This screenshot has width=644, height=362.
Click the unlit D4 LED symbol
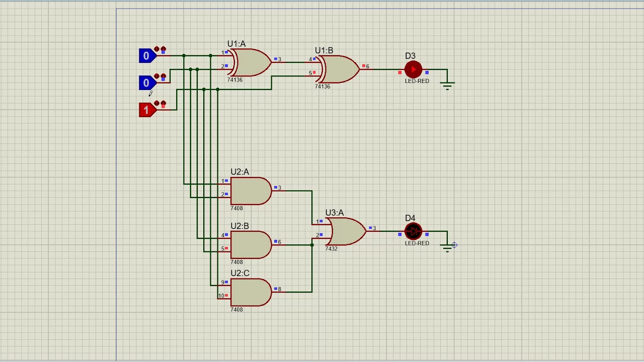pos(413,231)
